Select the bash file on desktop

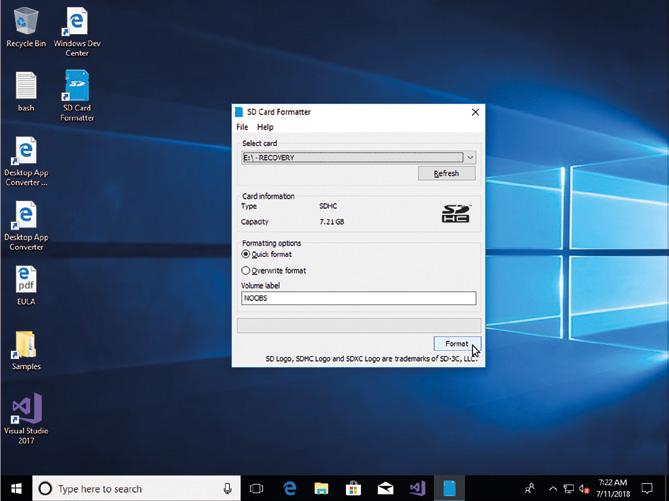(26, 91)
